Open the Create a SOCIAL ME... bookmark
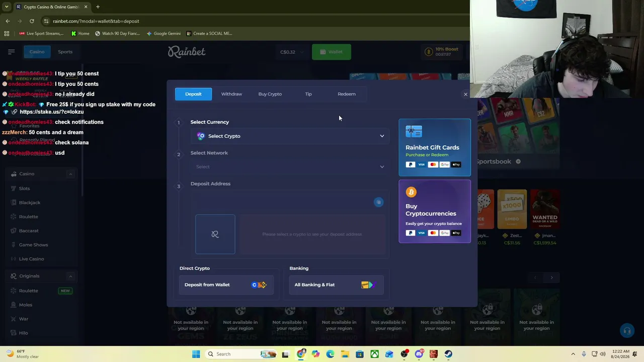This screenshot has height=362, width=644. (209, 34)
